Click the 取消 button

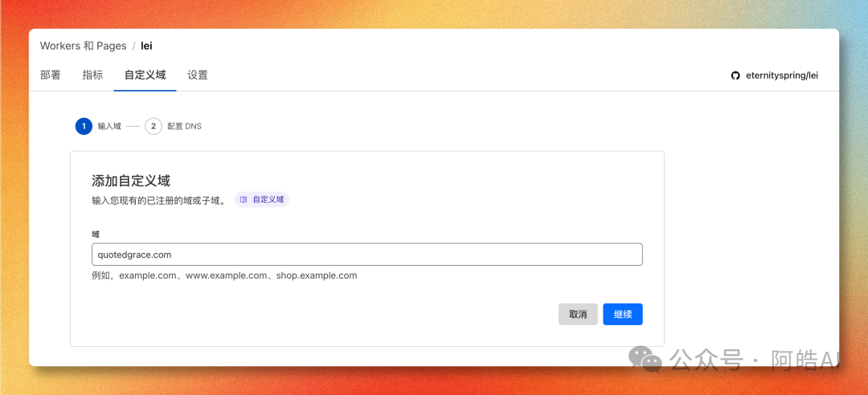(x=578, y=314)
